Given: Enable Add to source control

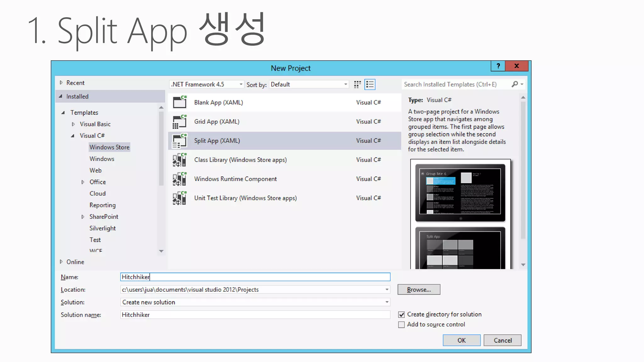Looking at the screenshot, I should tap(402, 325).
